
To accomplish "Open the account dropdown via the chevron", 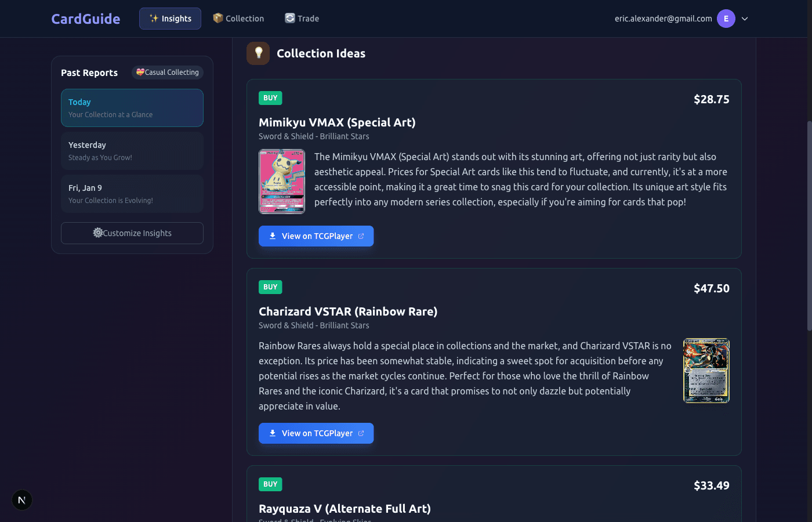I will 744,19.
